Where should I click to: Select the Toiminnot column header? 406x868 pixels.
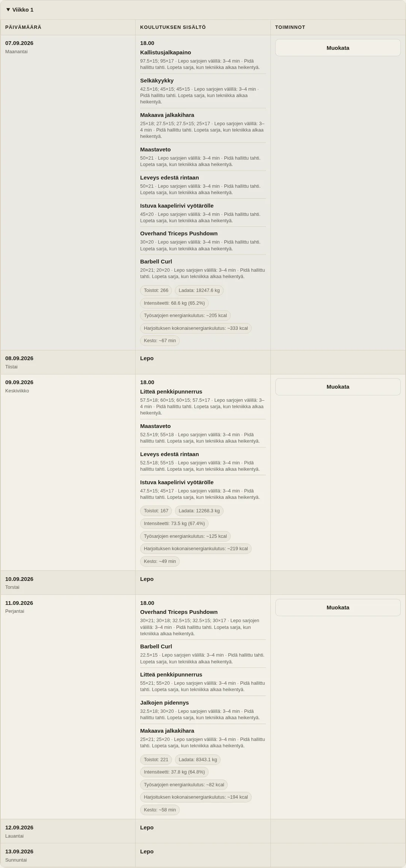coord(290,27)
